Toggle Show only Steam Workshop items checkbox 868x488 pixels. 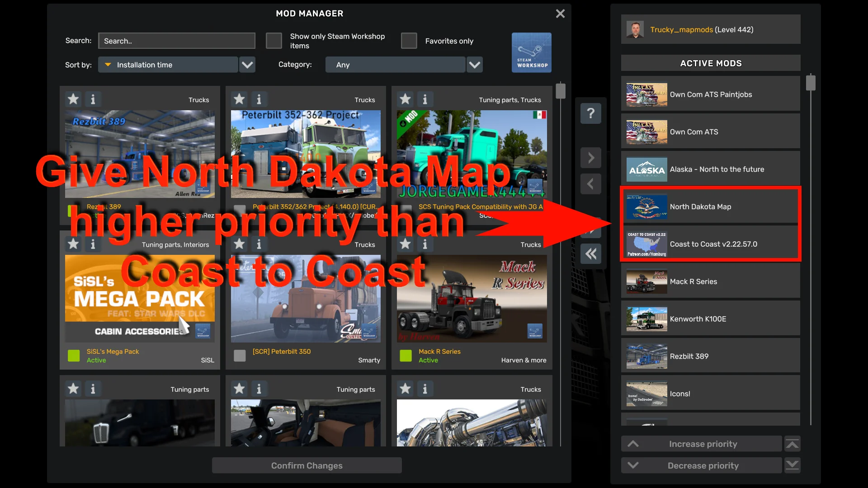[x=274, y=41]
